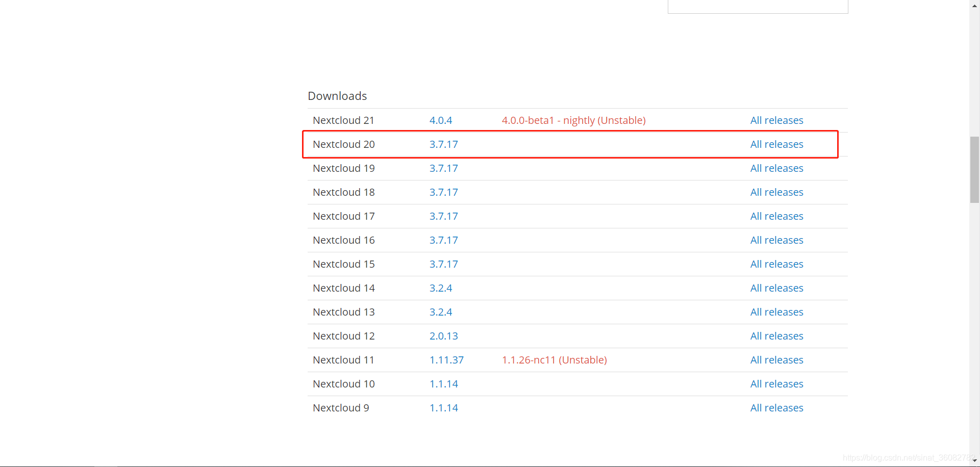Open 1.1.26-nc11 unstable link
The width and height of the screenshot is (980, 467).
coord(554,360)
